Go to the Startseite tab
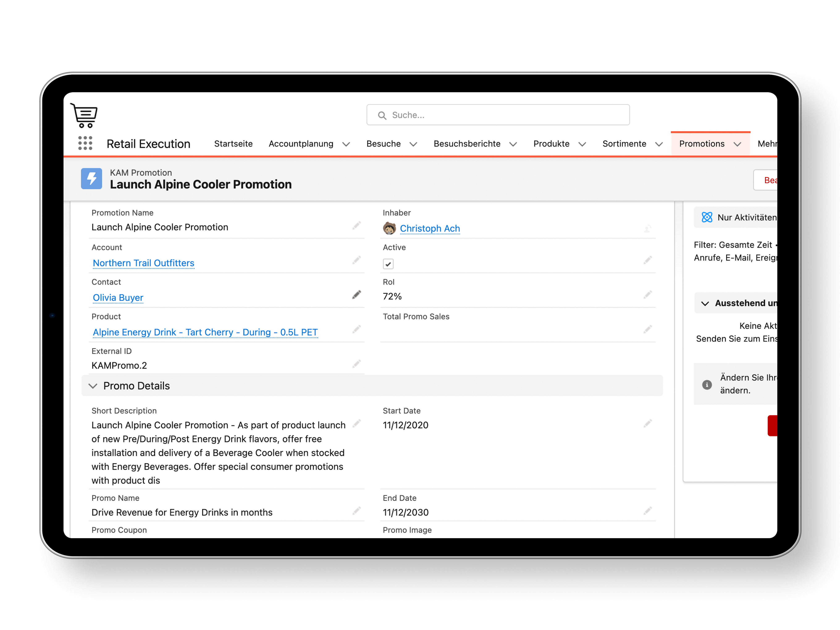 [233, 144]
